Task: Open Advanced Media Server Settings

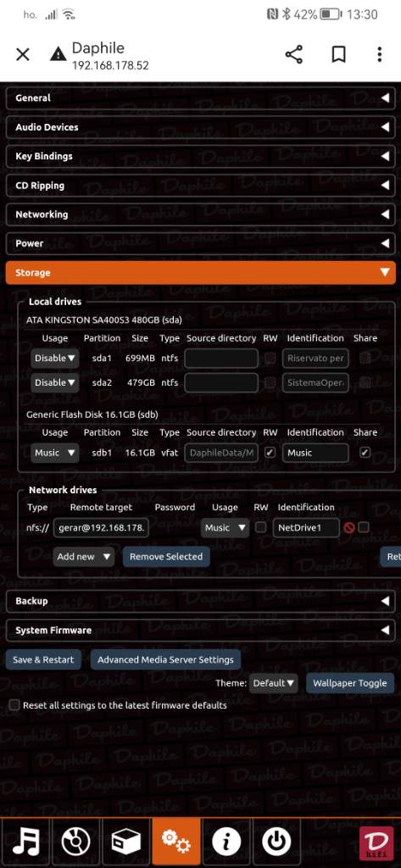Action: (165, 659)
